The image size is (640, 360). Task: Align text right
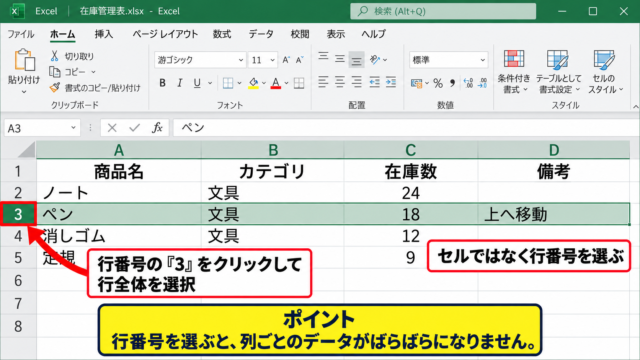tap(356, 83)
